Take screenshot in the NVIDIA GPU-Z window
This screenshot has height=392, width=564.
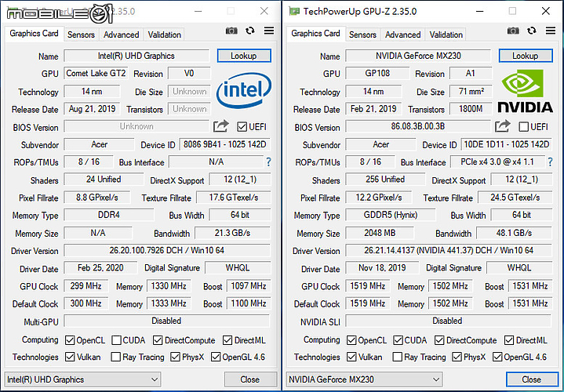click(513, 31)
